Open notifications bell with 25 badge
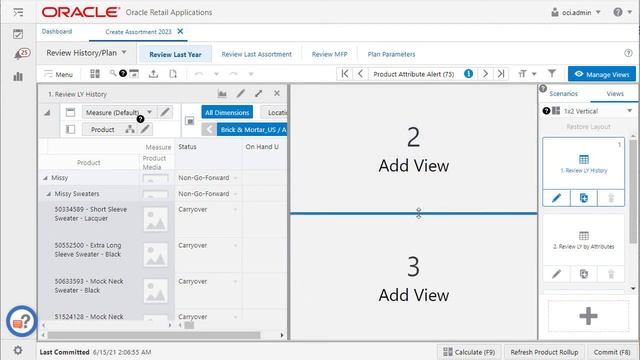 click(21, 53)
